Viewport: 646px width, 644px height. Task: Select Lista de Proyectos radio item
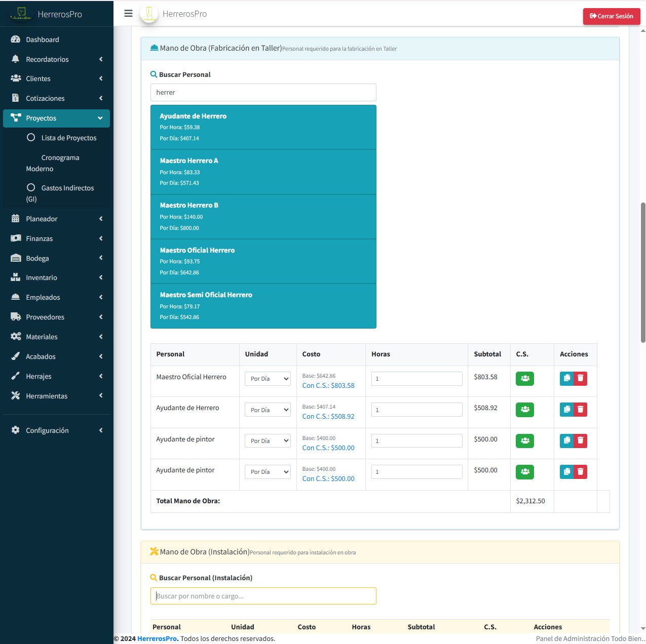click(x=68, y=138)
